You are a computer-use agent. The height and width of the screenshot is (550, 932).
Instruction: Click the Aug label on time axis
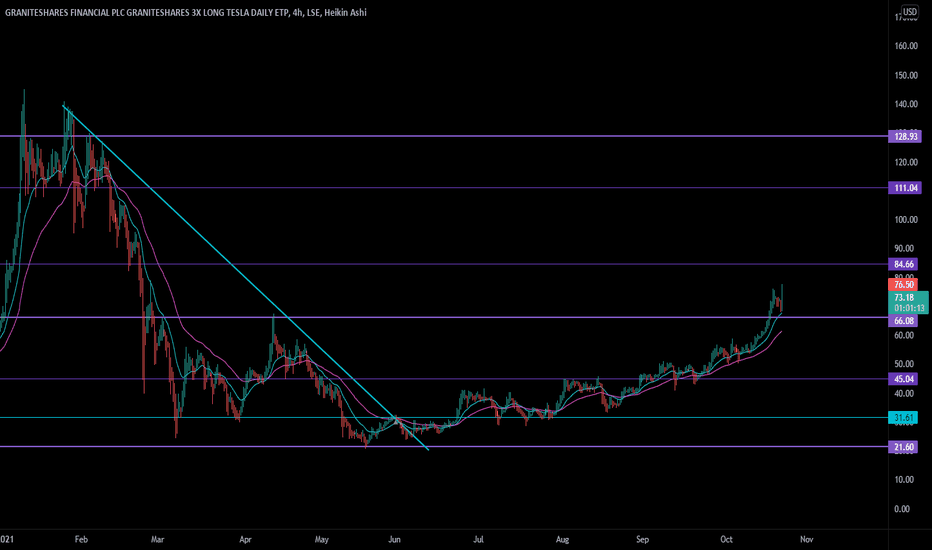pyautogui.click(x=562, y=540)
